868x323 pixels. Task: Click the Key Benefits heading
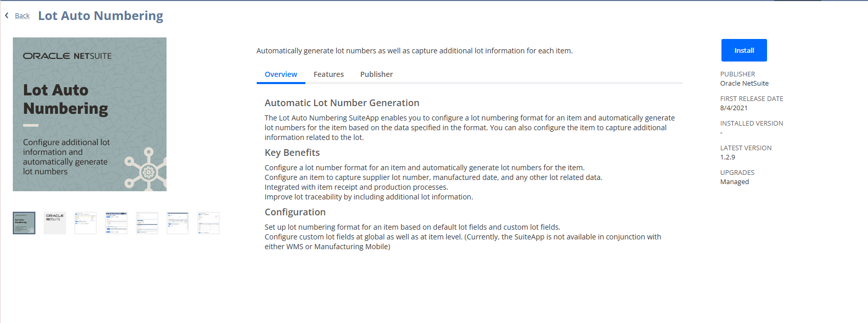[x=292, y=153]
